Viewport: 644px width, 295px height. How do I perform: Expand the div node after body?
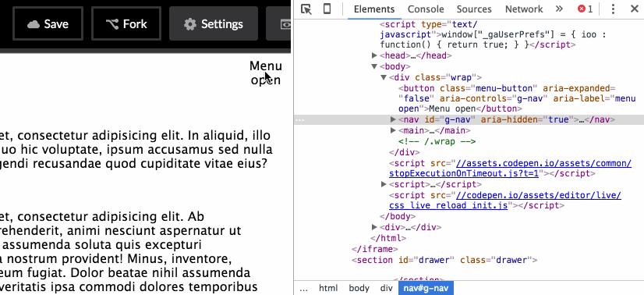click(374, 227)
